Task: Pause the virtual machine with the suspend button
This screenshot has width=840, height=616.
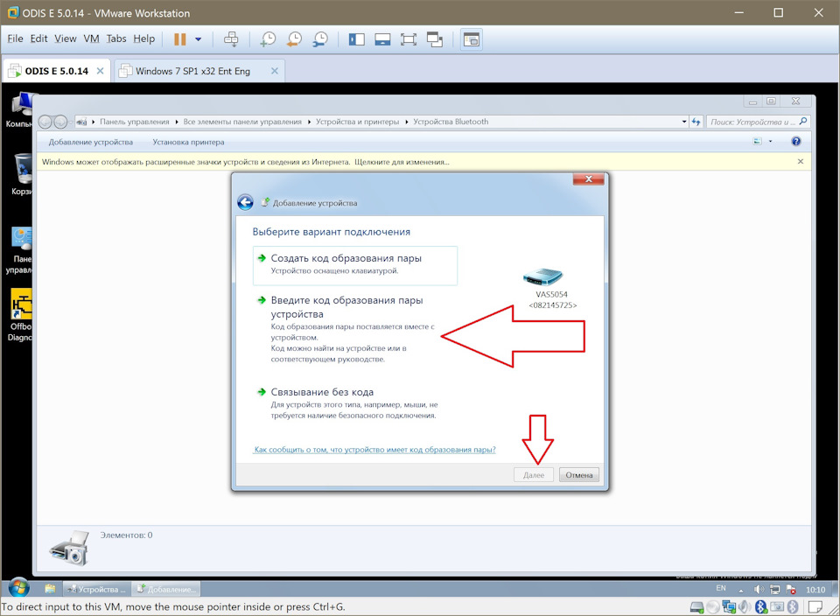Action: 180,39
